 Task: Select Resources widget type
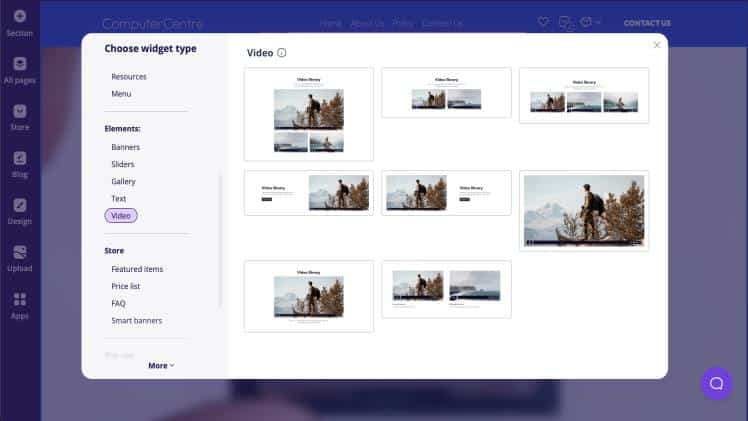(x=129, y=77)
